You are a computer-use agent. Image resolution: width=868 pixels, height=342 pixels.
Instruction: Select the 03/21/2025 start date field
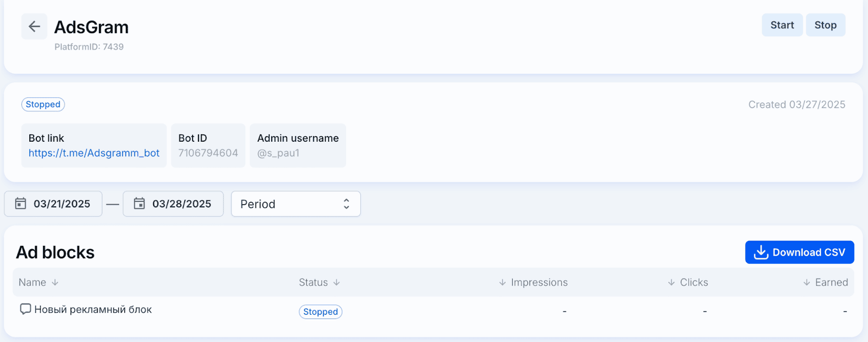pyautogui.click(x=53, y=204)
